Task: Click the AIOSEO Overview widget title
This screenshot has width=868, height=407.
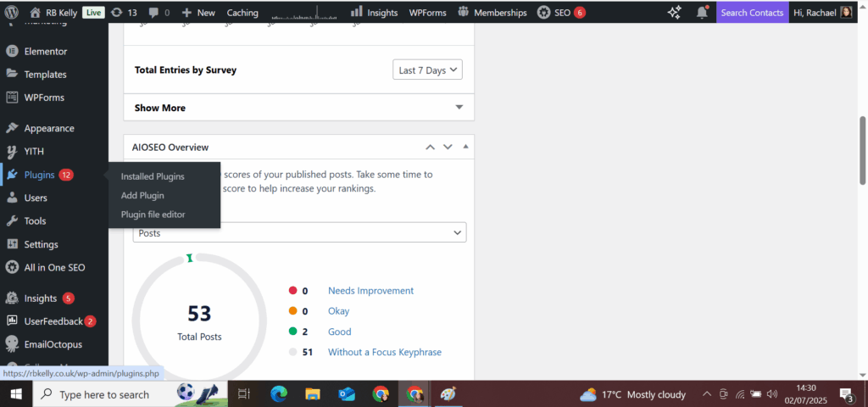Action: pyautogui.click(x=170, y=148)
